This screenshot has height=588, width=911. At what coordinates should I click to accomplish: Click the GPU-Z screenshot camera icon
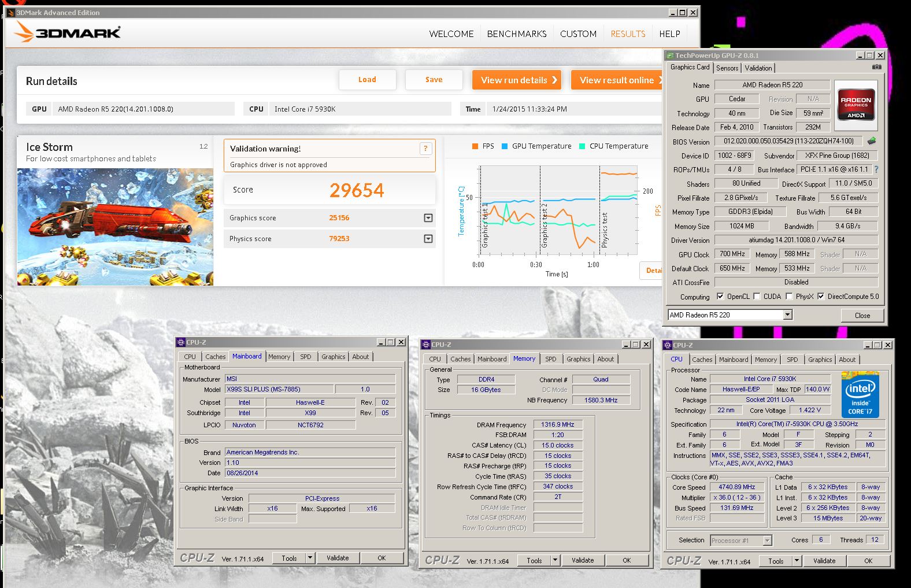coord(877,67)
